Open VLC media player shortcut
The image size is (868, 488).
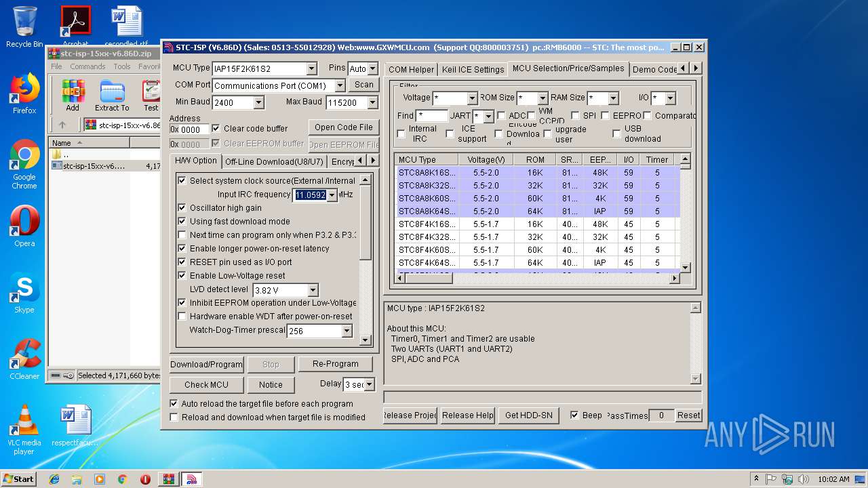tap(24, 429)
